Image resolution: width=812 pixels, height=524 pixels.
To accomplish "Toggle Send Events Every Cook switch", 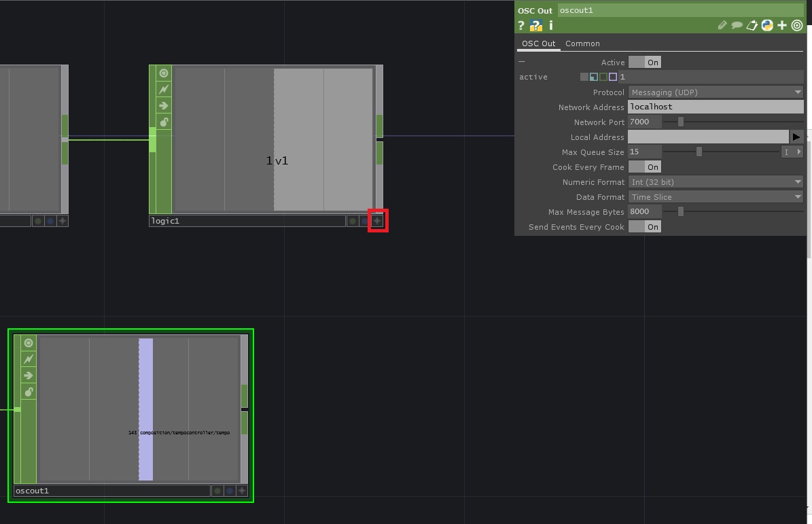I will point(645,227).
